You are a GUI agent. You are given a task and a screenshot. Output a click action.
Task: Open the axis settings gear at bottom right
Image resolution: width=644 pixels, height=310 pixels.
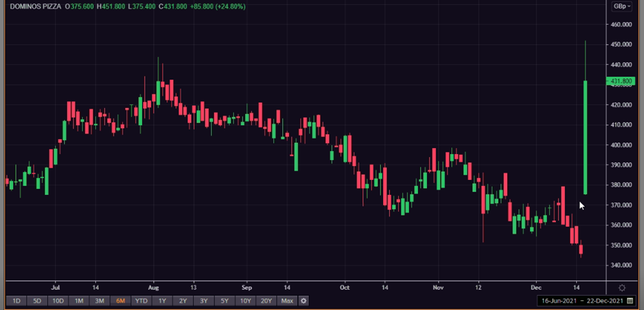622,288
